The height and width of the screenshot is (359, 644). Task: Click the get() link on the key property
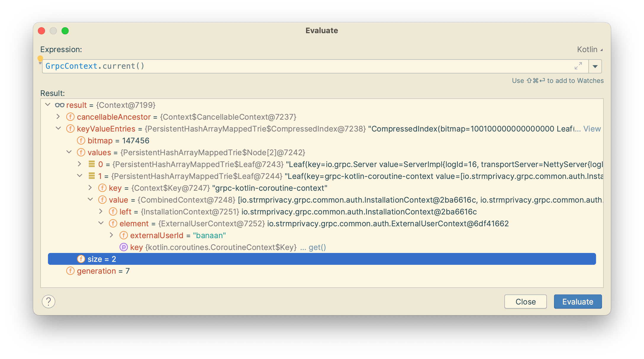pyautogui.click(x=317, y=247)
